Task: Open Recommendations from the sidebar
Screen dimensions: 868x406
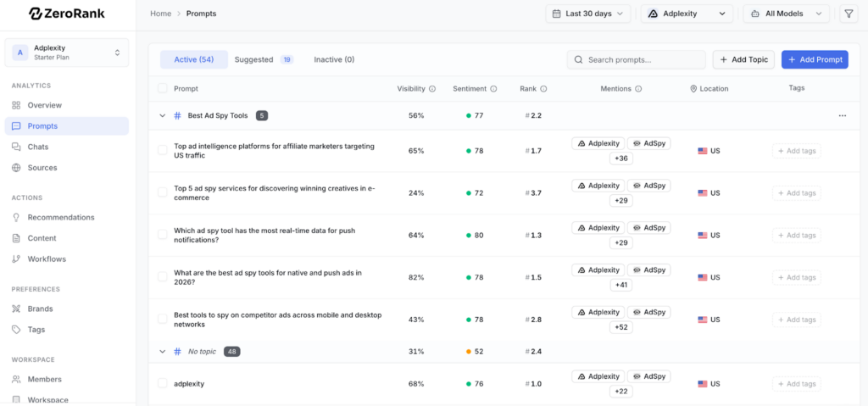Action: pos(60,218)
